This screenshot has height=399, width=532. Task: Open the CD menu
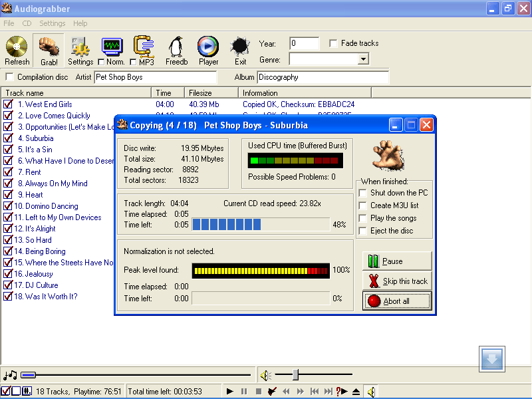tap(27, 23)
